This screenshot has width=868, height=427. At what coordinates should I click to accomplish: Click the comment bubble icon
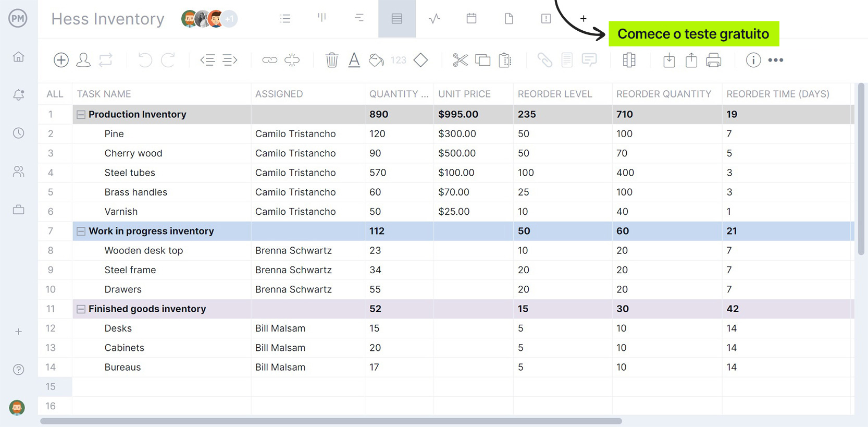[x=589, y=60]
